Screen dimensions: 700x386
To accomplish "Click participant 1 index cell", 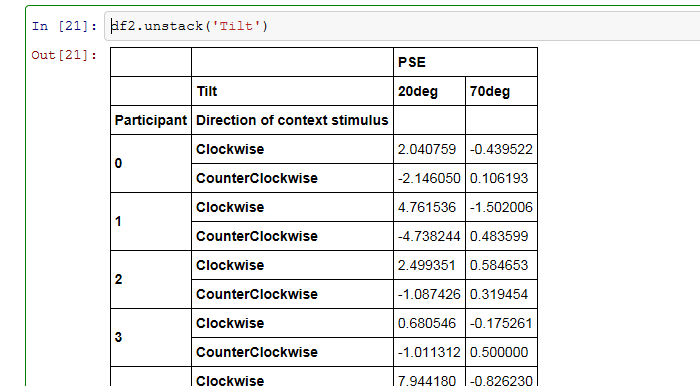I will pyautogui.click(x=151, y=221).
